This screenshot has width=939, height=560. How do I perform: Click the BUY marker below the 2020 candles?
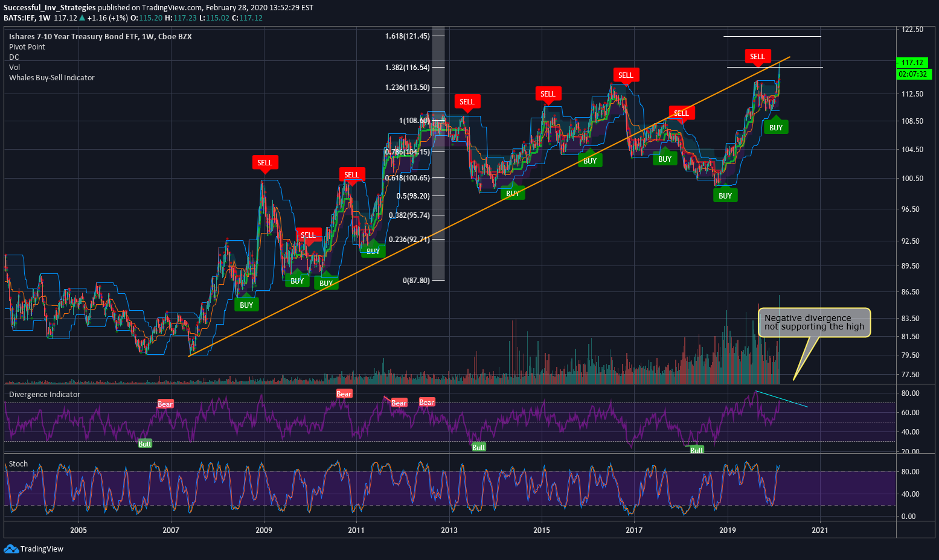[x=776, y=126]
